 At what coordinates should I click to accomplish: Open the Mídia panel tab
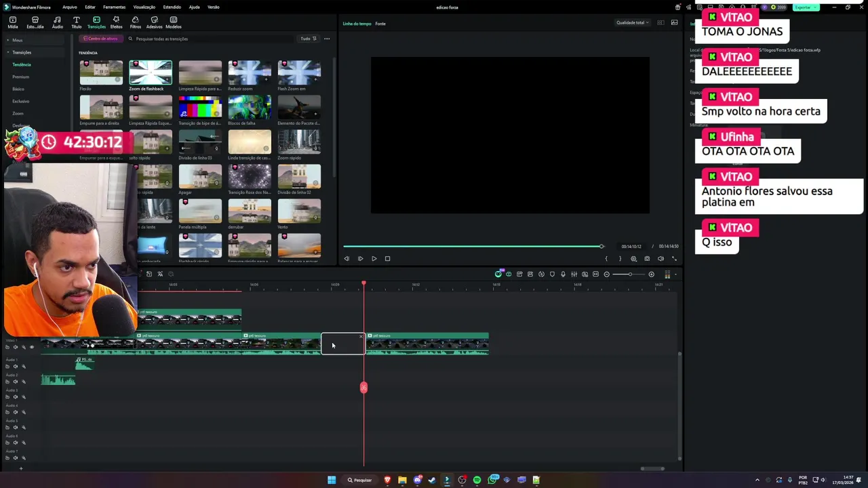pyautogui.click(x=12, y=22)
